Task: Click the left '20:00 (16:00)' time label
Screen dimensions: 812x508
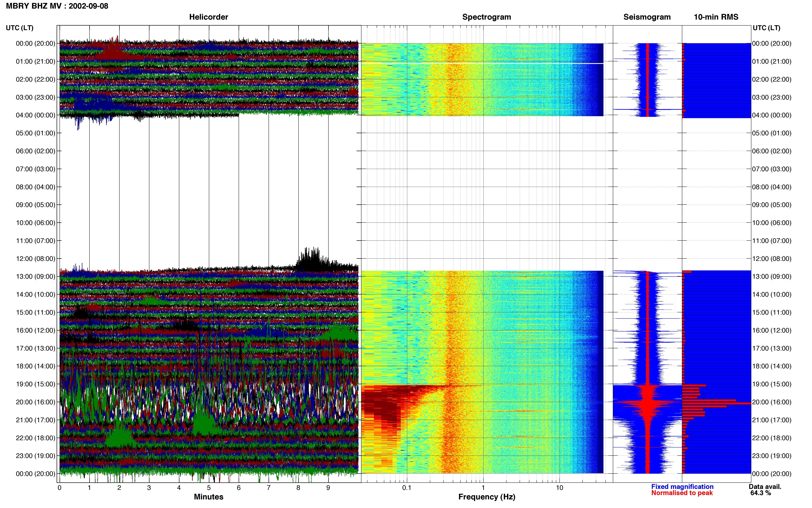Action: 36,402
